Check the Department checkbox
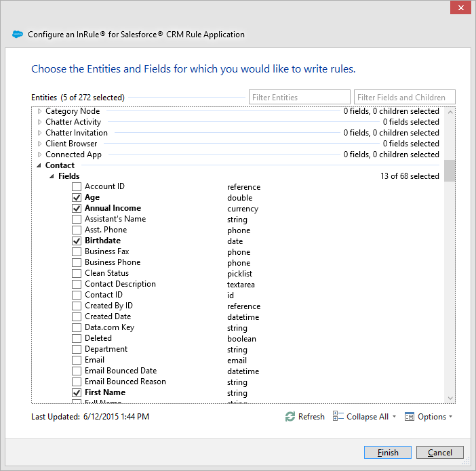The height and width of the screenshot is (471, 476). [x=77, y=349]
